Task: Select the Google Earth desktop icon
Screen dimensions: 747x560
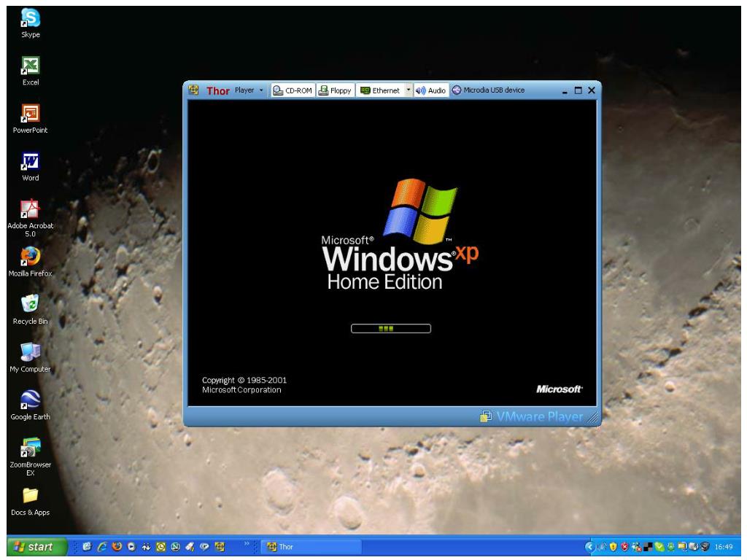Action: pyautogui.click(x=30, y=405)
